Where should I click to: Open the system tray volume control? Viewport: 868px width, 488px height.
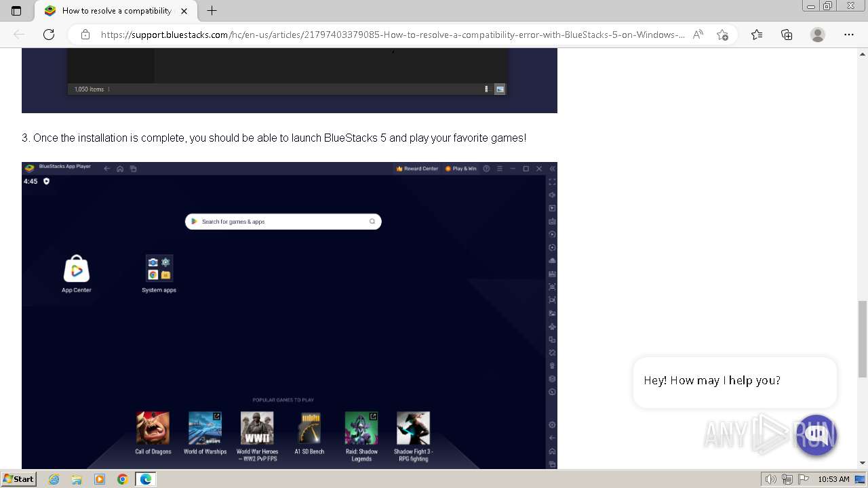[772, 479]
